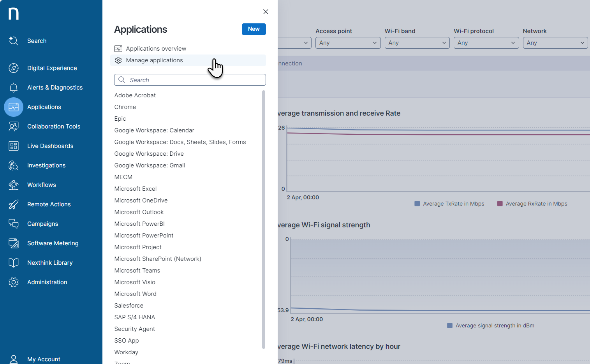Click the My Account user icon
The width and height of the screenshot is (590, 364).
tap(14, 359)
